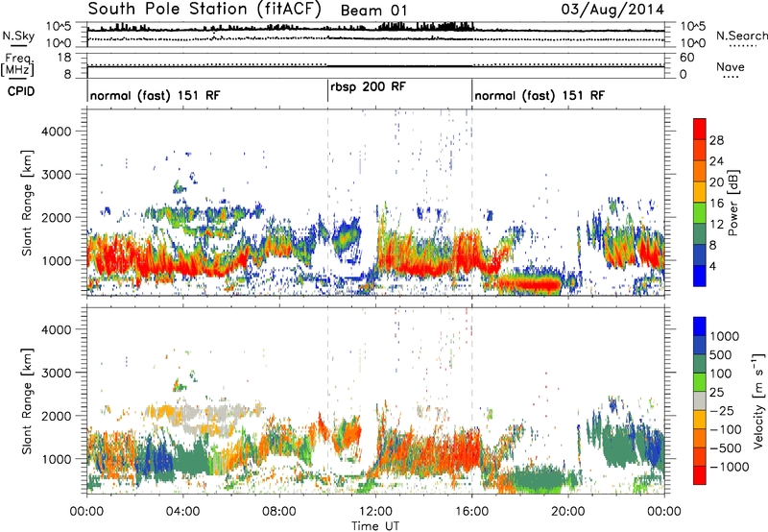Viewport: 768px width, 532px height.
Task: Click the 'Slant Range [km]' label of the velocity panel
Action: pos(27,401)
